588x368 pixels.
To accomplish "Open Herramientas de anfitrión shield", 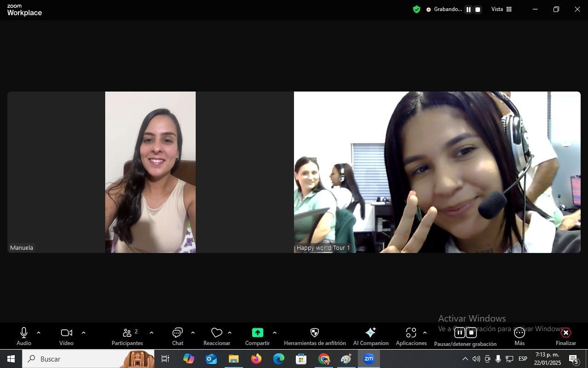I will [315, 336].
